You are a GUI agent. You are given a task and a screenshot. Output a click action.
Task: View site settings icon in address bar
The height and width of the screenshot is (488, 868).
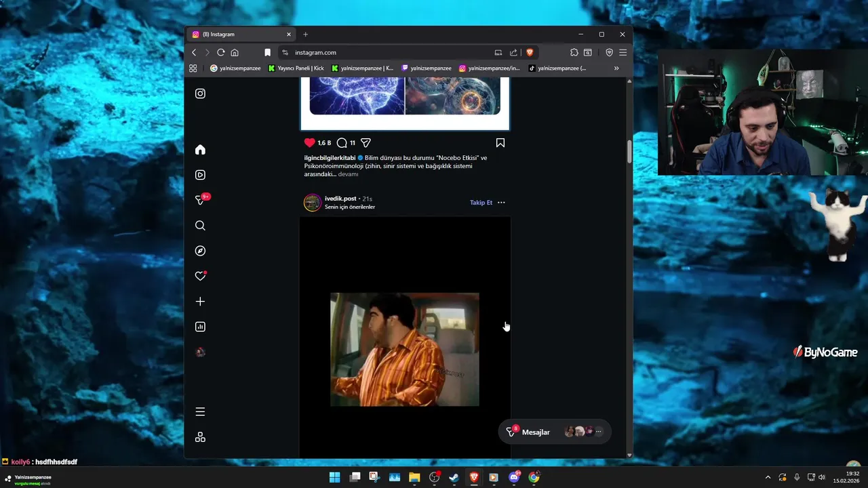(285, 52)
